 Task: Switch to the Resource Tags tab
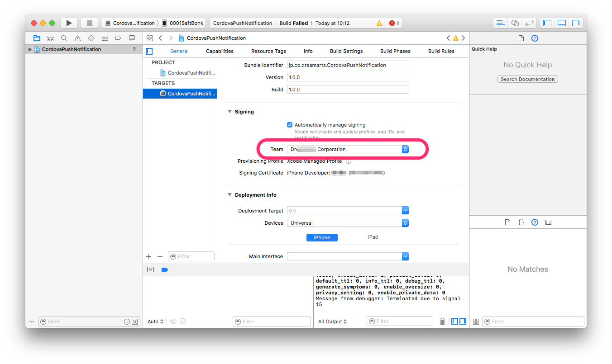point(268,51)
